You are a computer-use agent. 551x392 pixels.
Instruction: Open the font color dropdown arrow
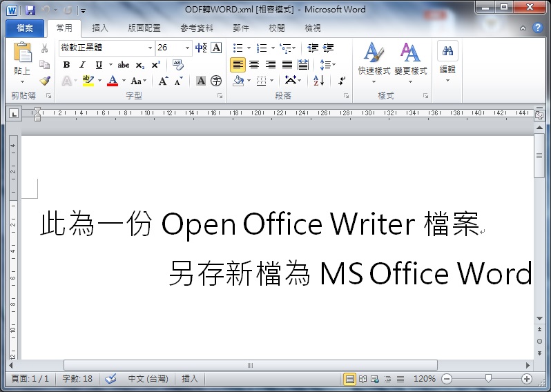[122, 81]
